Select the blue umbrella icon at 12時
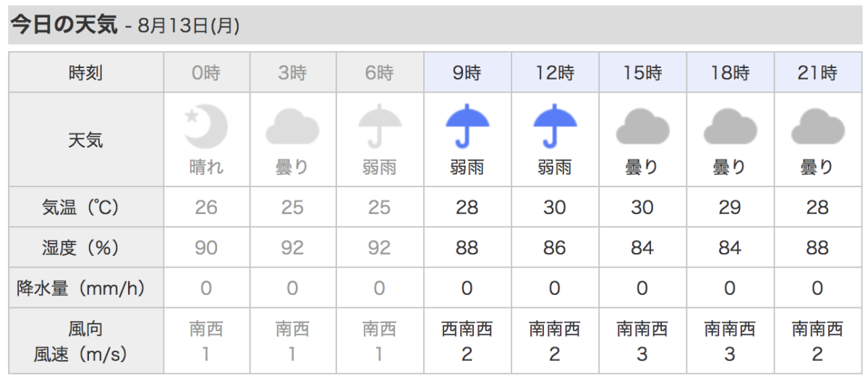This screenshot has width=868, height=381. (x=555, y=127)
